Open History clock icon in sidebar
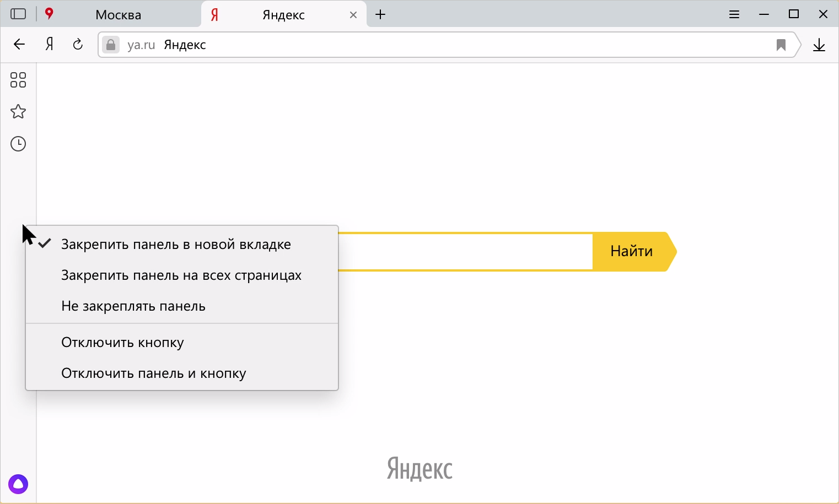Viewport: 839px width, 504px height. click(x=18, y=144)
